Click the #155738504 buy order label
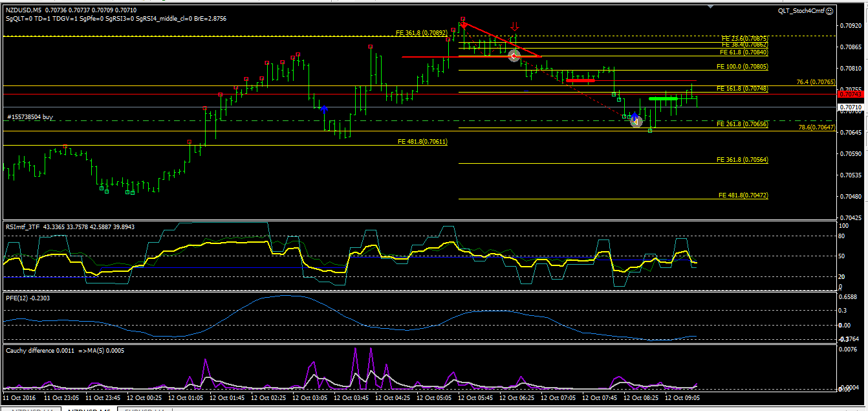This screenshot has width=868, height=411. click(30, 118)
